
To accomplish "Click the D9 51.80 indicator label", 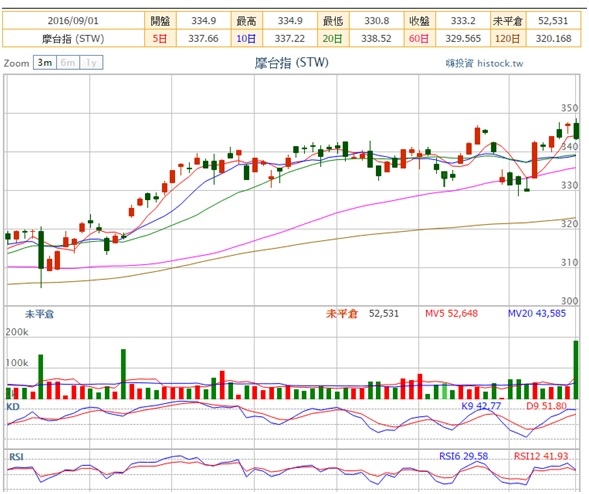I will tap(546, 406).
